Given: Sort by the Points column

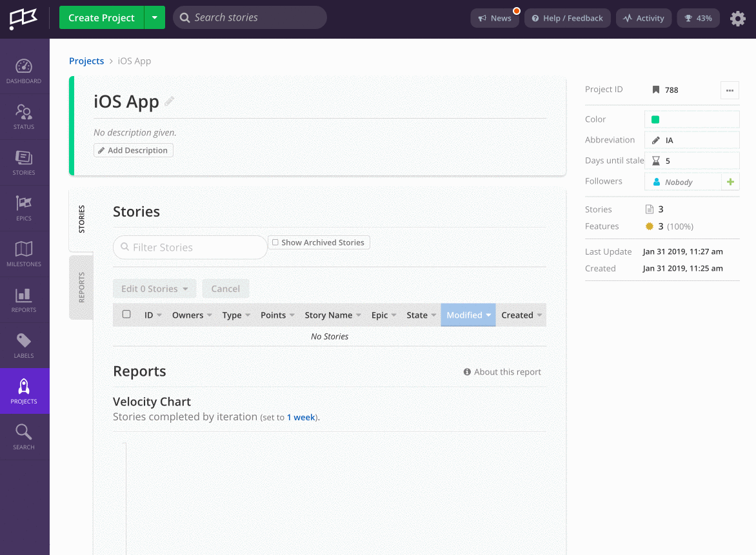Looking at the screenshot, I should click(277, 315).
